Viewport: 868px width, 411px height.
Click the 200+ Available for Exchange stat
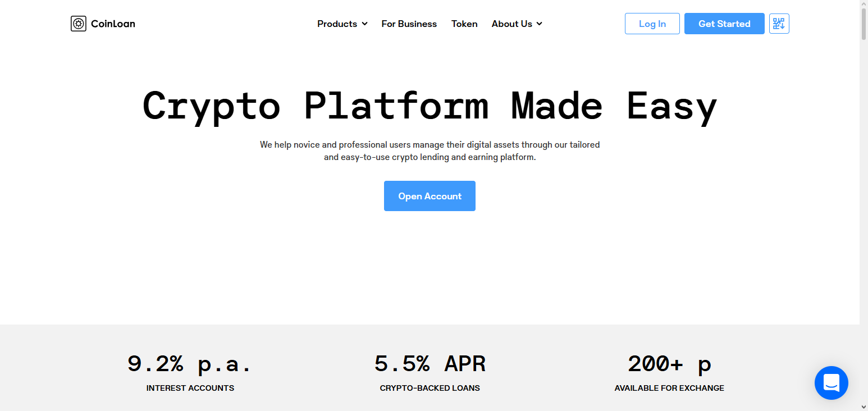coord(669,372)
